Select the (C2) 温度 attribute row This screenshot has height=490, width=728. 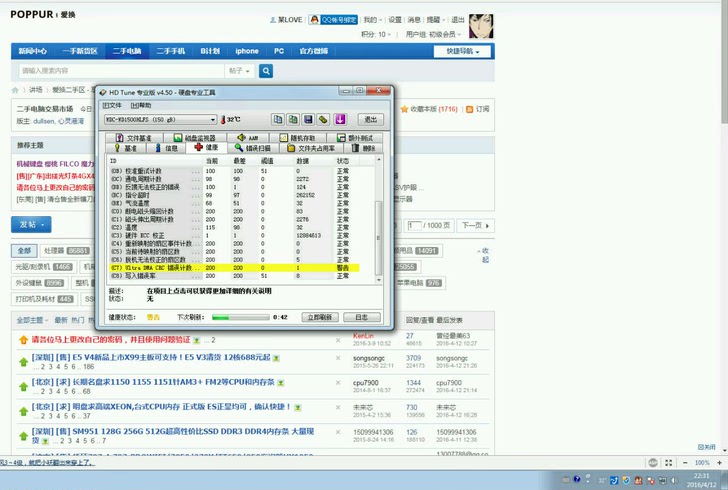click(234, 228)
